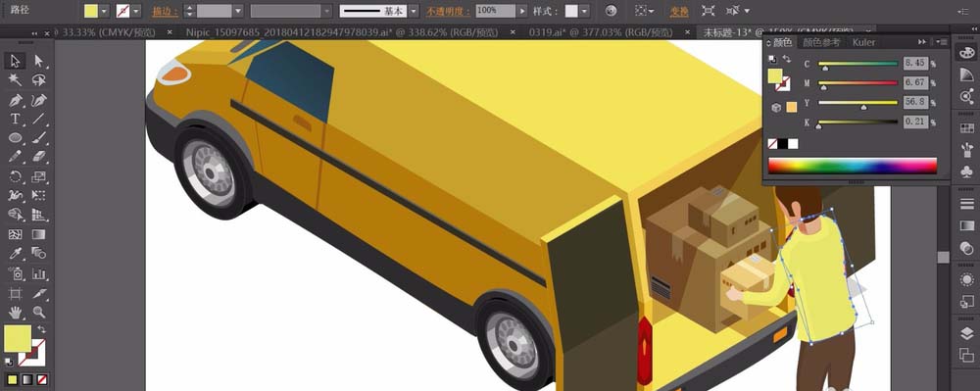Select the Free Transform tool

[39, 196]
